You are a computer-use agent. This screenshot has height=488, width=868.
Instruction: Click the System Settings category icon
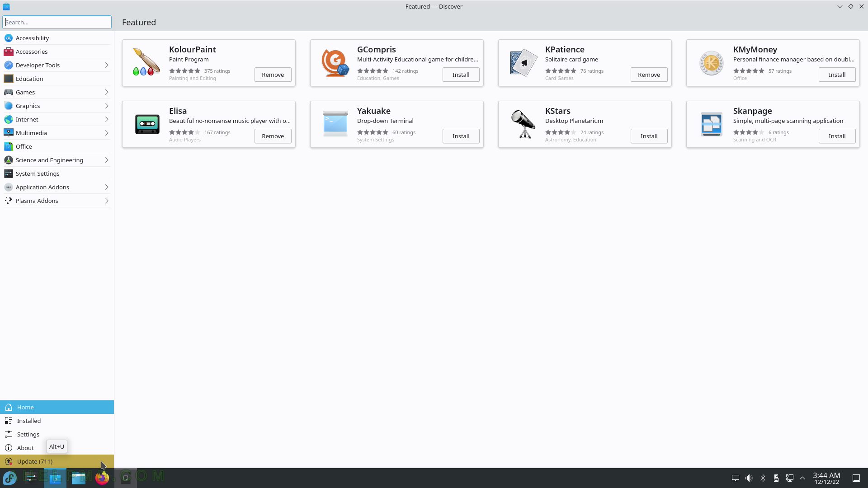[x=8, y=174]
